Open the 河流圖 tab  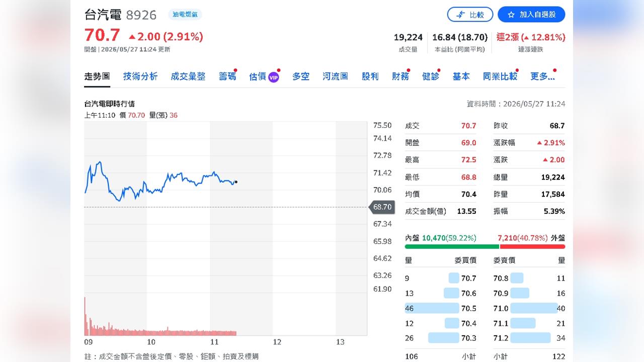[x=336, y=76]
